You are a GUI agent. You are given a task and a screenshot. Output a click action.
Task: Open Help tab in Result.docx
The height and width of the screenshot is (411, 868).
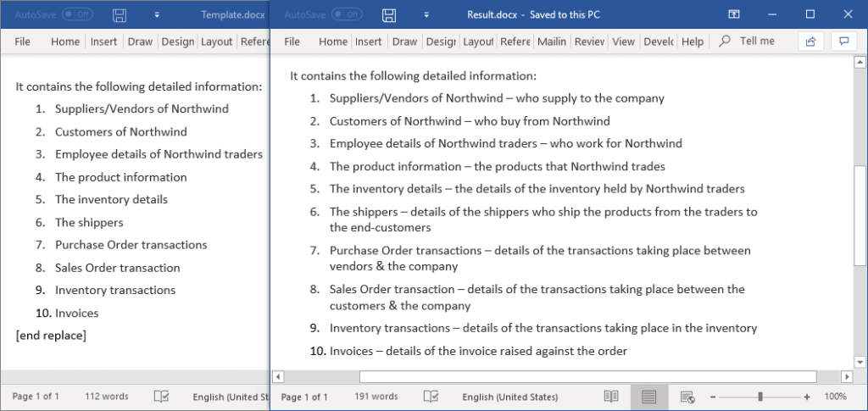(693, 42)
